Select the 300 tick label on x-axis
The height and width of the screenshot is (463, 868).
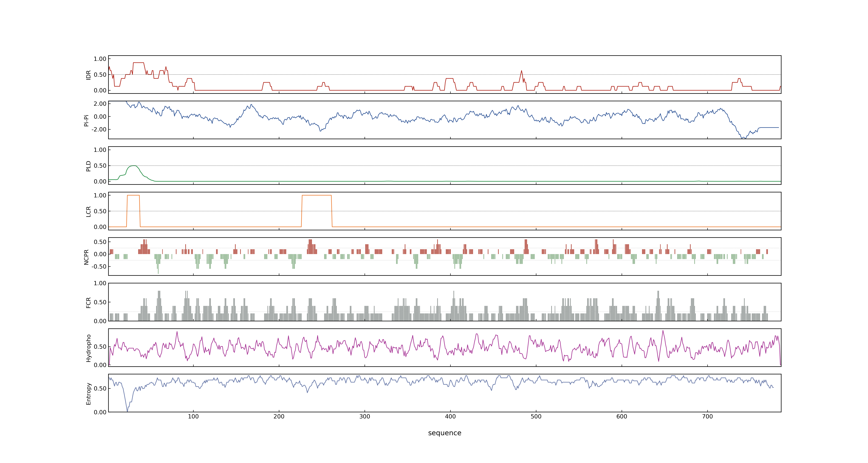click(x=365, y=416)
